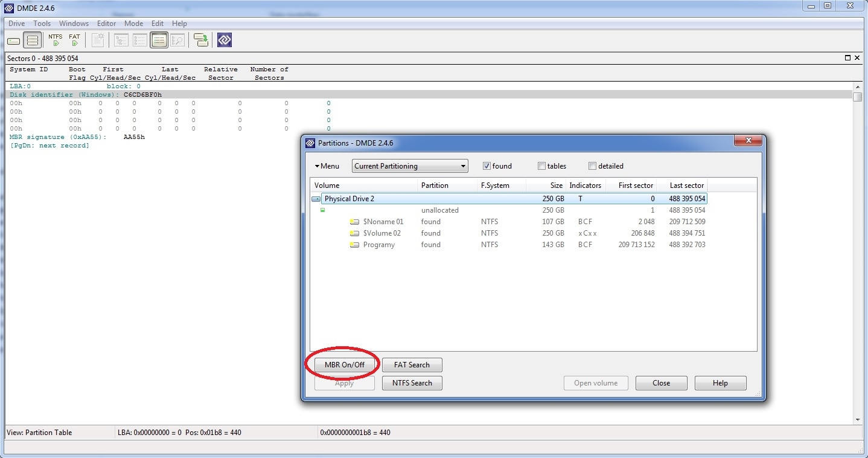This screenshot has height=458, width=868.
Task: Click the Disk identifier (Windows) line
Action: pos(429,95)
